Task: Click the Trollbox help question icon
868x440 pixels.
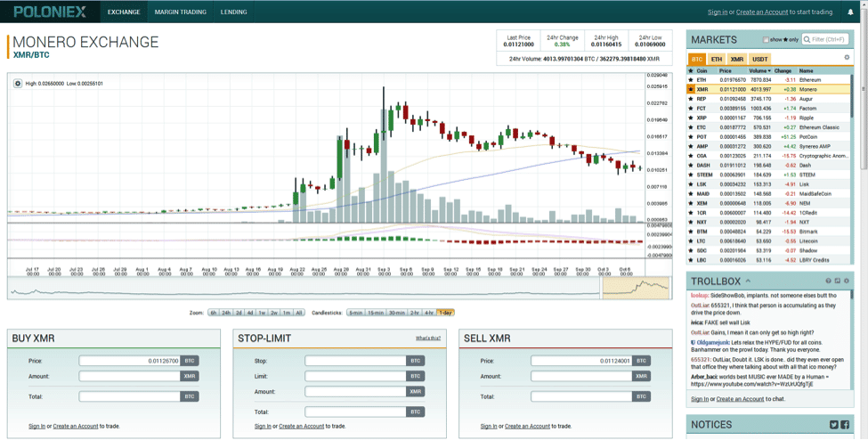Action: (829, 281)
